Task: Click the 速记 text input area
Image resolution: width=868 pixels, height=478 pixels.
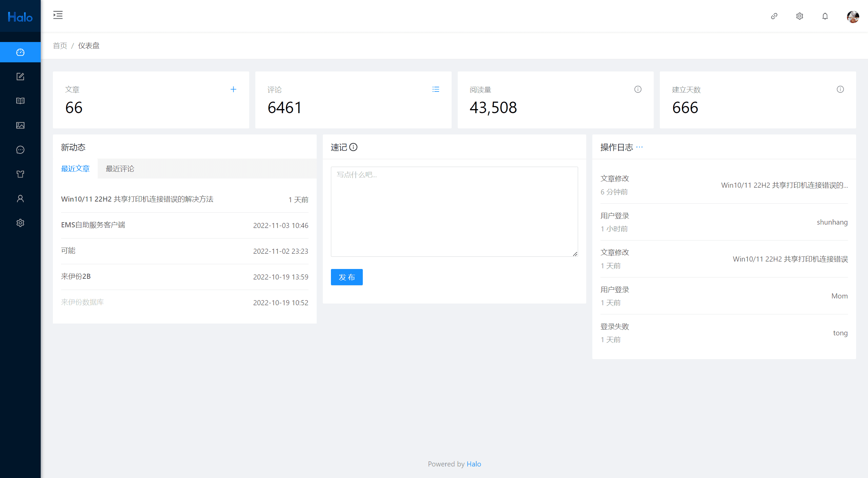Action: point(454,212)
